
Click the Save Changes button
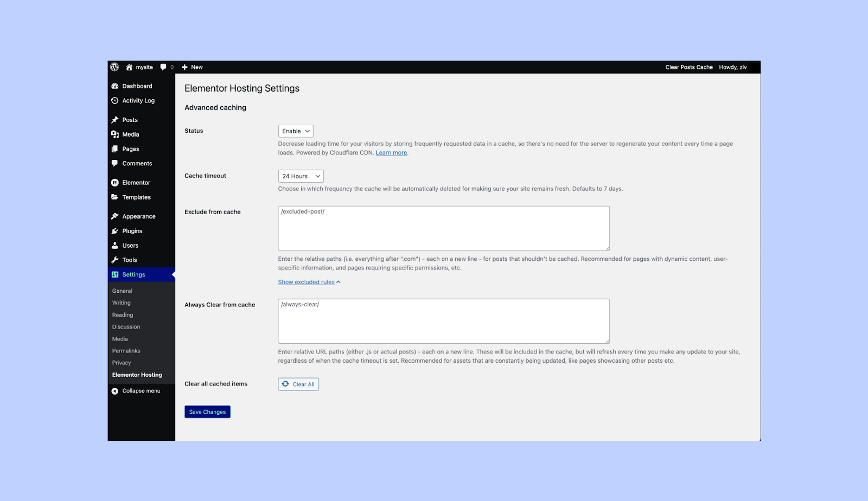(x=207, y=412)
